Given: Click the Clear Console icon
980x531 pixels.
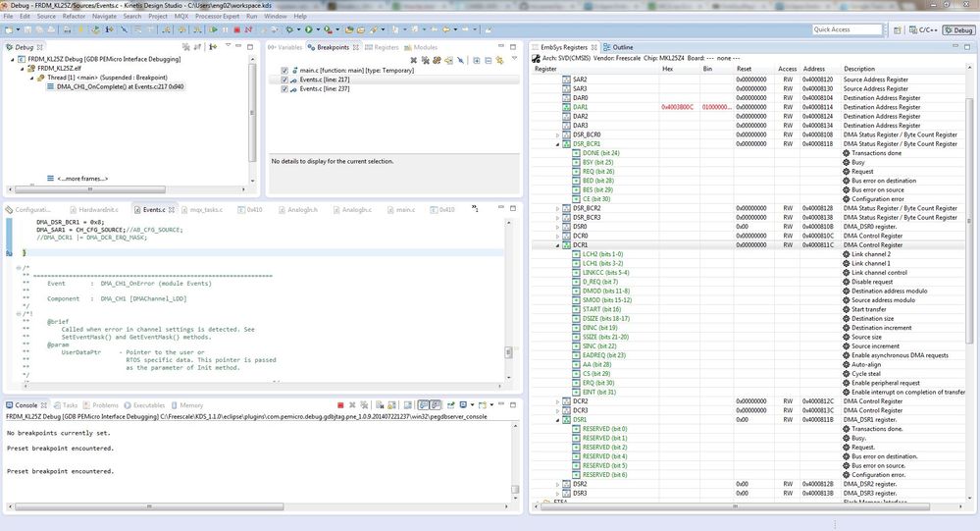Looking at the screenshot, I should (380, 405).
